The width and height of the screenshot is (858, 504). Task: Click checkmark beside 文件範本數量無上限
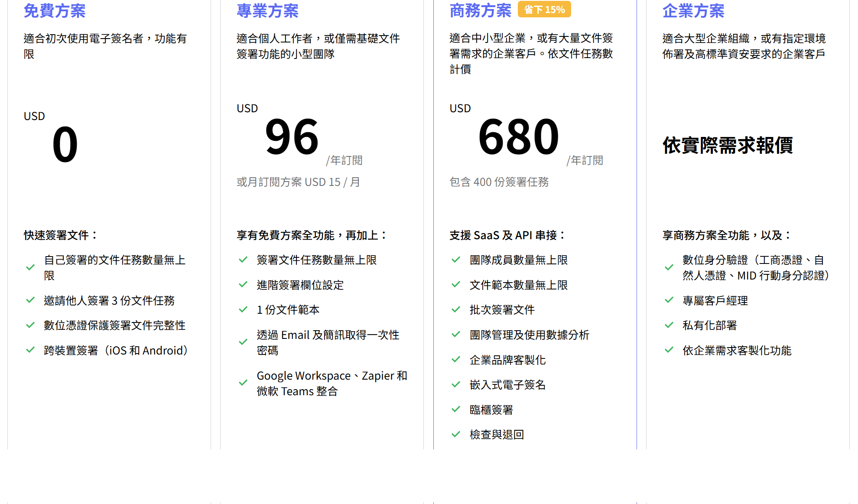(456, 284)
